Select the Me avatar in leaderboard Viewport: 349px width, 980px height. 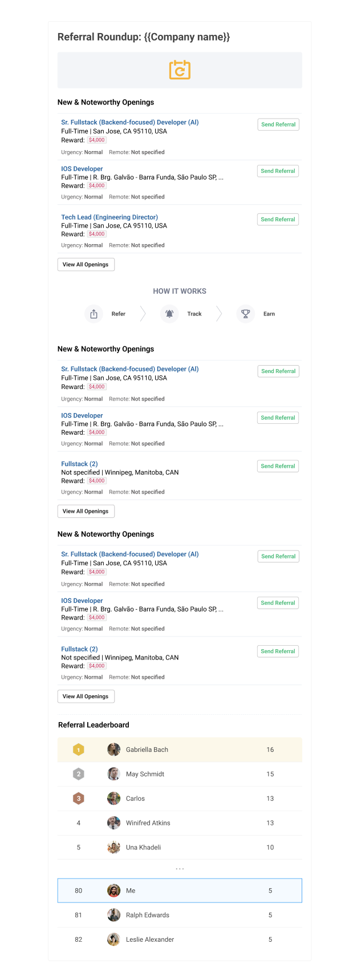[114, 890]
